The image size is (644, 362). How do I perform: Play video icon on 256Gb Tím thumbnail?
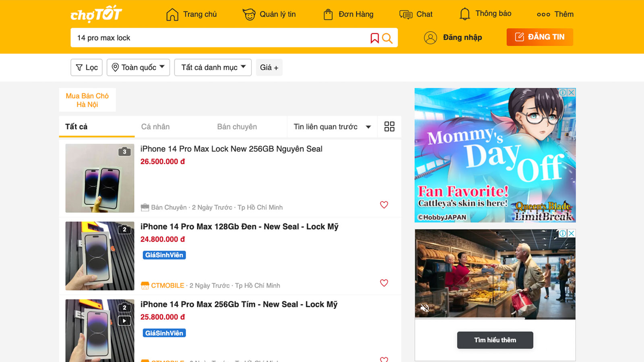coord(124,321)
